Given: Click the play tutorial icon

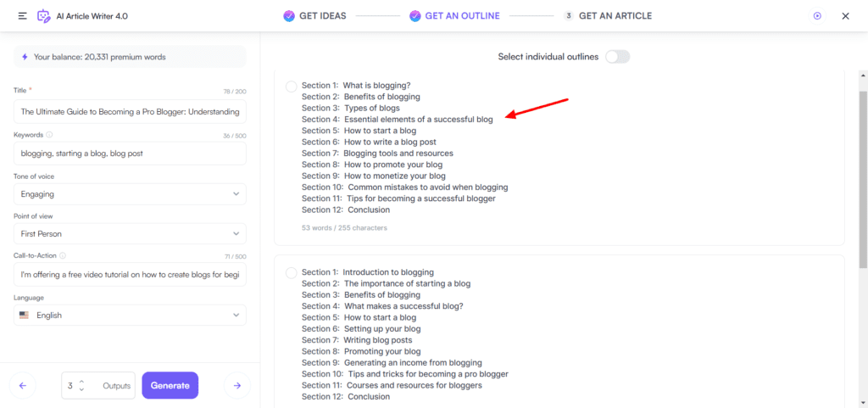Looking at the screenshot, I should pyautogui.click(x=817, y=16).
